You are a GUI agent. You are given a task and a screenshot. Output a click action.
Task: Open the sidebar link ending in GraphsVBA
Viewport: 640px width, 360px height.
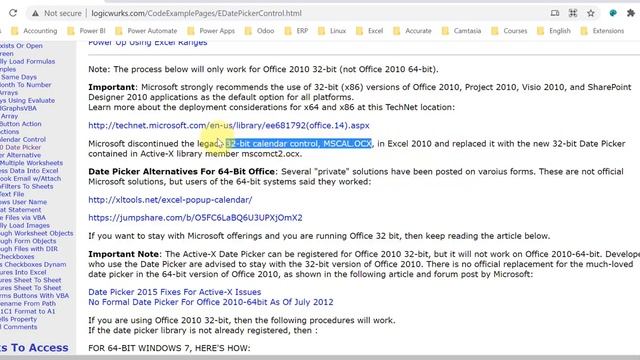coord(18,108)
